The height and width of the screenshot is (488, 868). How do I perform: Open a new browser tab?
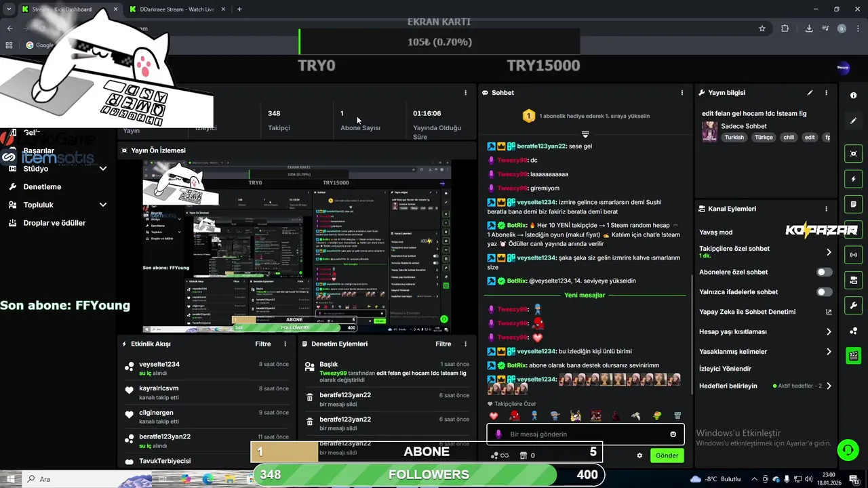239,9
